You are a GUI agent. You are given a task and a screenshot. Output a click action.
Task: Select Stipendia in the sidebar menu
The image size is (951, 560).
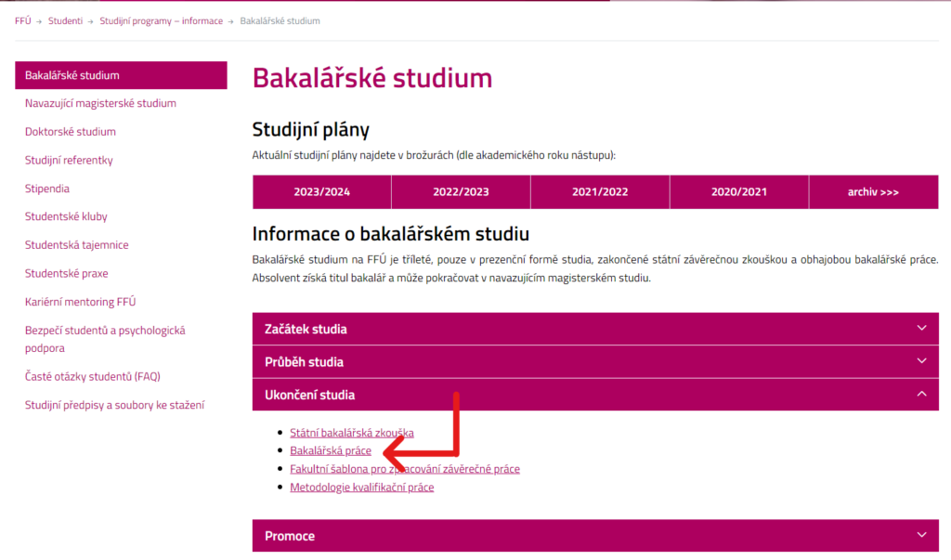(48, 188)
